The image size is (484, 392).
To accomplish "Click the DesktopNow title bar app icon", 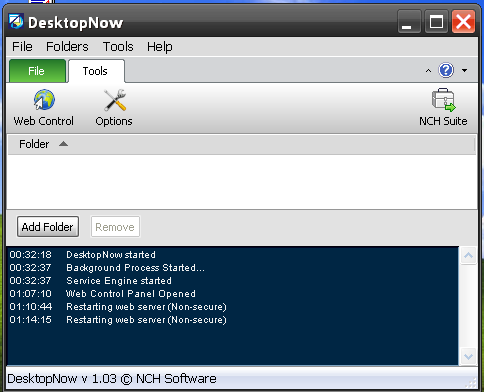I will (16, 22).
